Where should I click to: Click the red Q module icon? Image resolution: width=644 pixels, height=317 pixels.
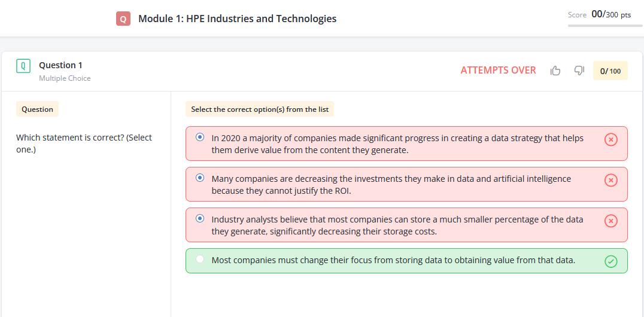pos(123,19)
